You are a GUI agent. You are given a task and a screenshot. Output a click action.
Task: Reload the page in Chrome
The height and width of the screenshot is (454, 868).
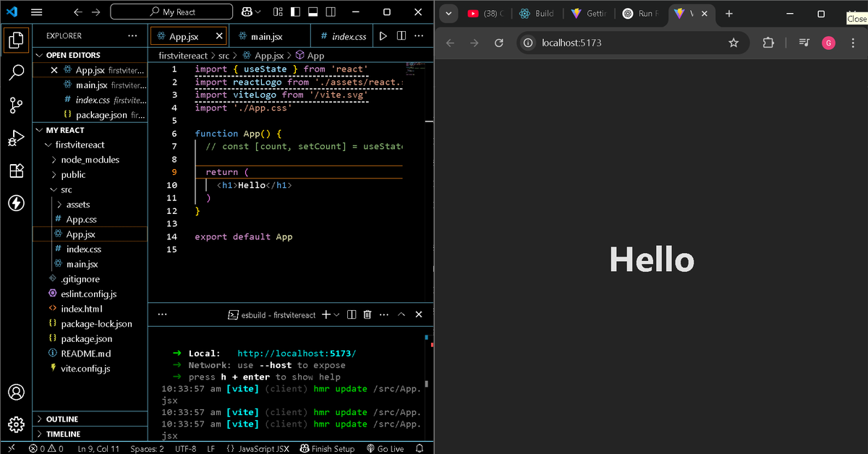[x=498, y=43]
